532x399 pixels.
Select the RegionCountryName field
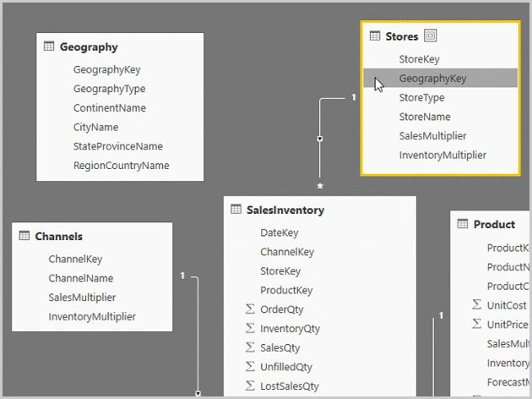coord(121,166)
